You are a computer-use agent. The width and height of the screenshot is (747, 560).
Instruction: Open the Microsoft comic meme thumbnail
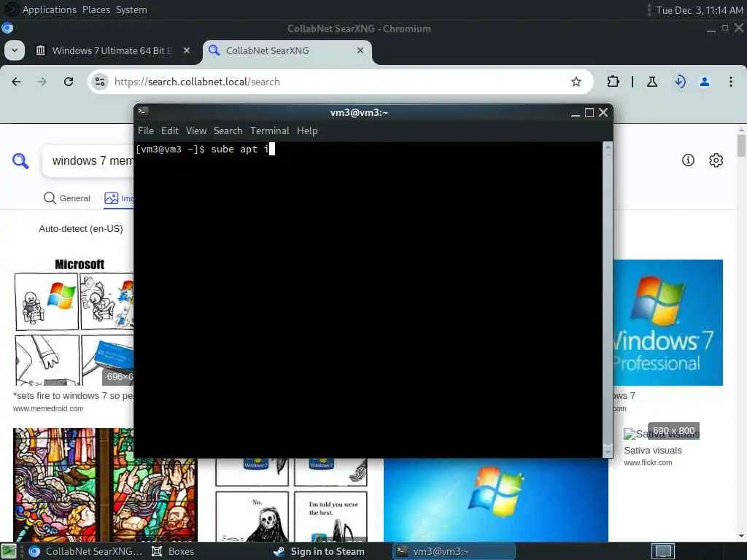[74, 322]
